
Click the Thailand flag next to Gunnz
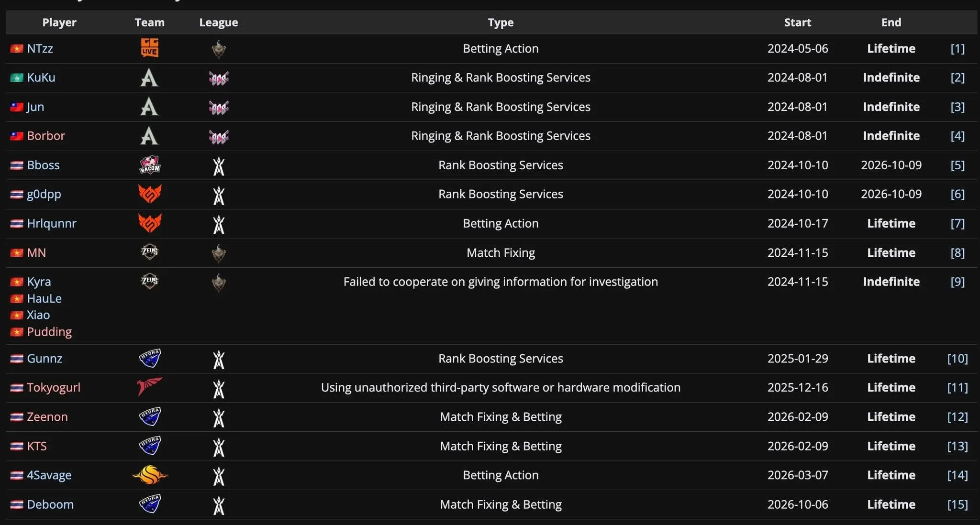17,359
